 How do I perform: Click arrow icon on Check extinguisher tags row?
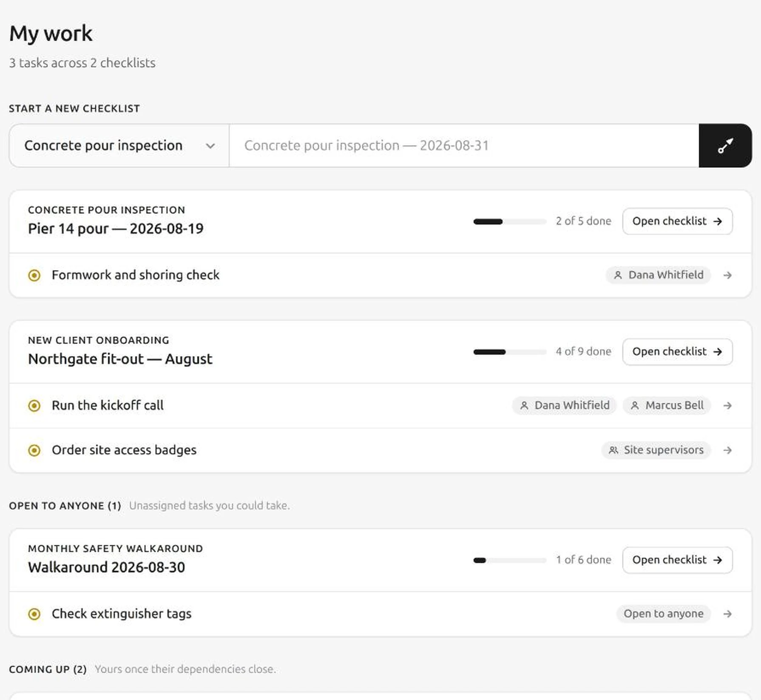(x=727, y=614)
